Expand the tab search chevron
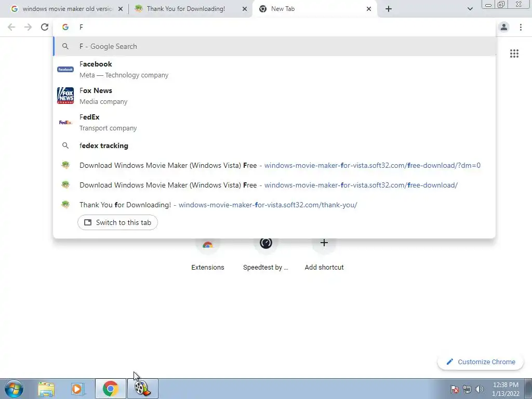 (x=470, y=9)
